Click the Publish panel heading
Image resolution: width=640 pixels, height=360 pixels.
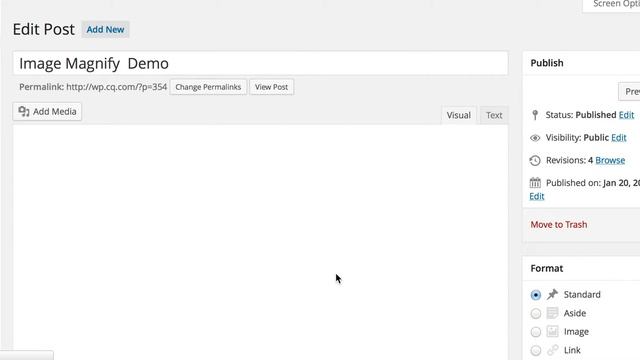[547, 63]
